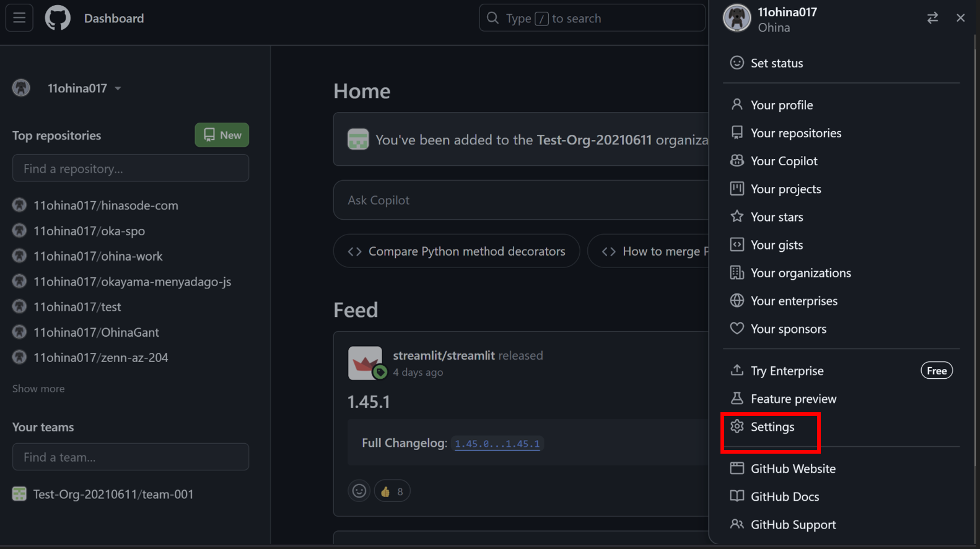Click the thumbs up reaction with 8
This screenshot has width=980, height=549.
392,491
